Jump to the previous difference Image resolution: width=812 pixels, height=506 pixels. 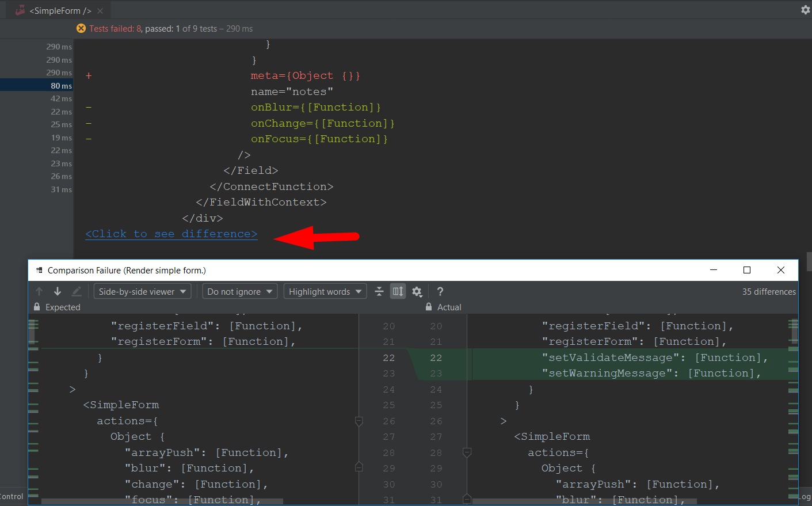click(x=39, y=291)
